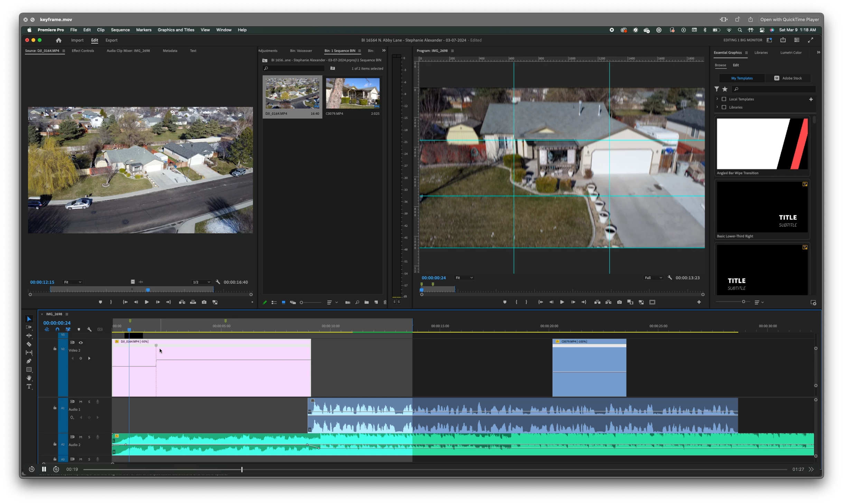Open the Program monitor Fit zoom dropdown

coord(464,278)
